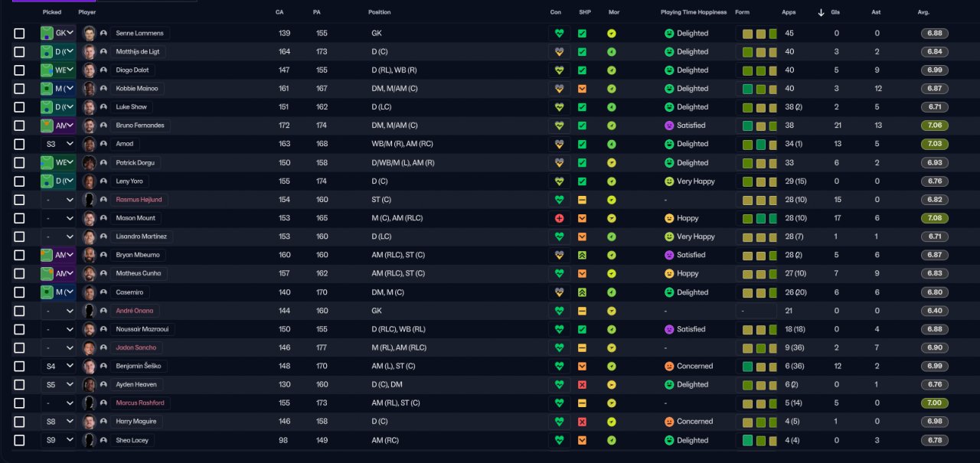Open Matthijs de Ligt's player name link
This screenshot has height=463, width=980.
tap(138, 52)
